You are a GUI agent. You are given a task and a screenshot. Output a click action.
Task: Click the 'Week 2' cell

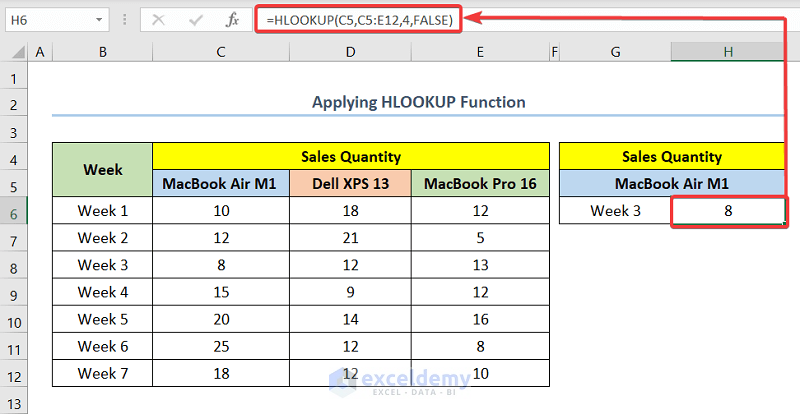click(103, 237)
